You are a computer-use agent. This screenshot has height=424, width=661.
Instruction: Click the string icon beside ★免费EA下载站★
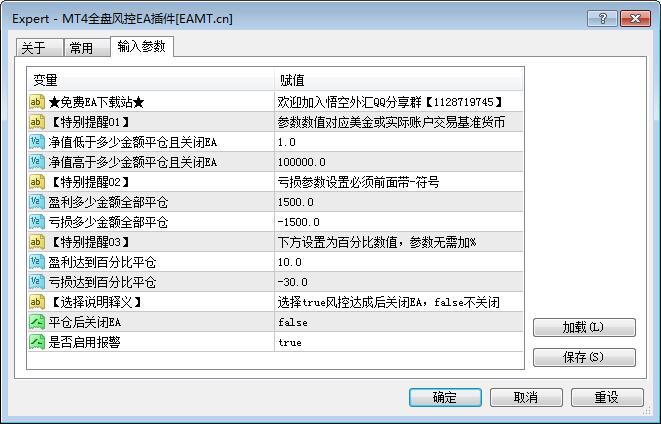37,102
